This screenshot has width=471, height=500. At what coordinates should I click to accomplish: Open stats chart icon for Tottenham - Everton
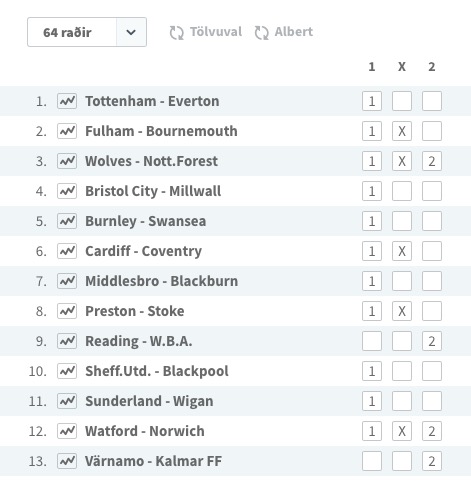coord(67,101)
